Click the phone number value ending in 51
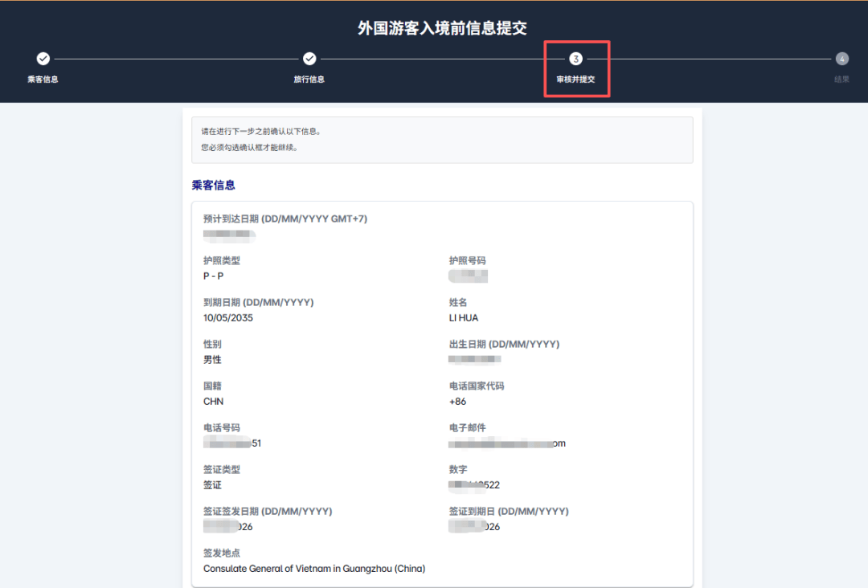The height and width of the screenshot is (588, 868). pos(232,443)
